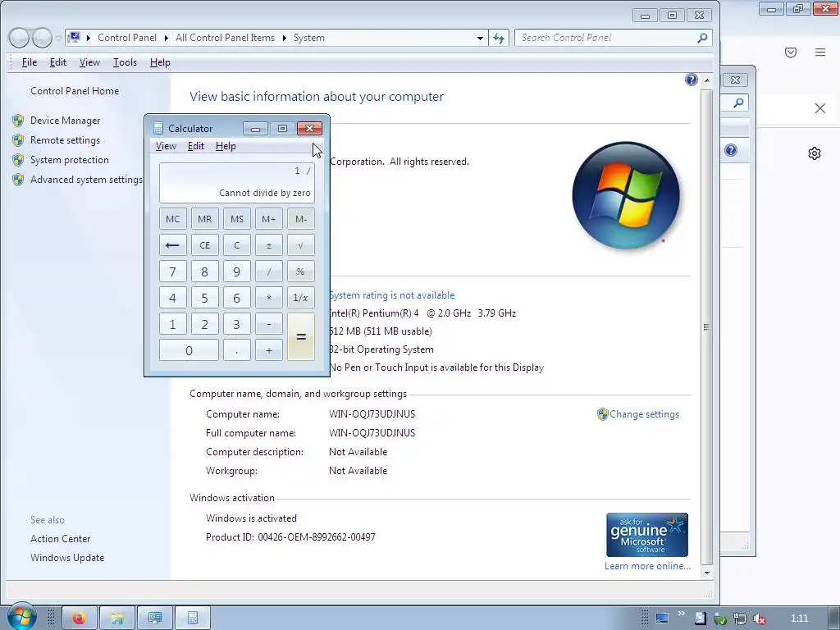Open the Calculator Edit menu

pyautogui.click(x=195, y=146)
